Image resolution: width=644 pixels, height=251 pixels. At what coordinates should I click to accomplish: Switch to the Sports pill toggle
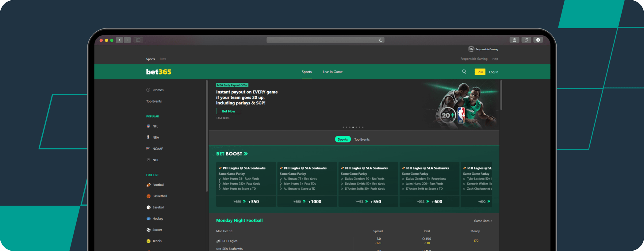click(x=343, y=139)
